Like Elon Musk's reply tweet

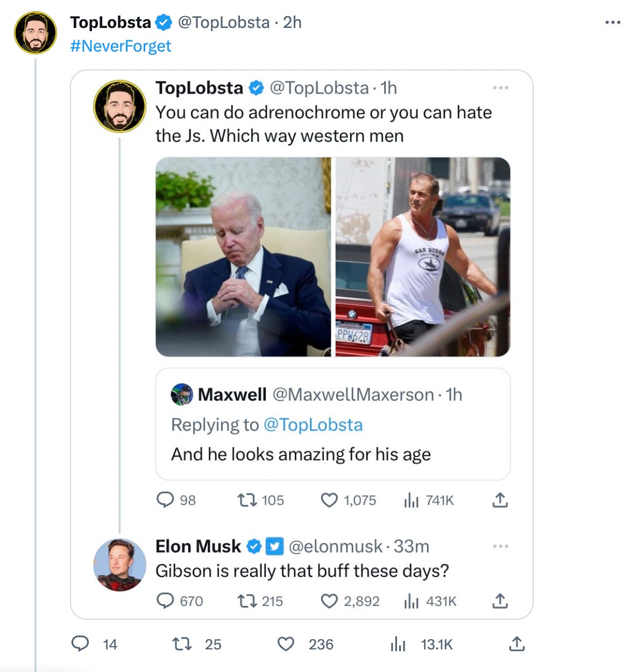coord(329,600)
